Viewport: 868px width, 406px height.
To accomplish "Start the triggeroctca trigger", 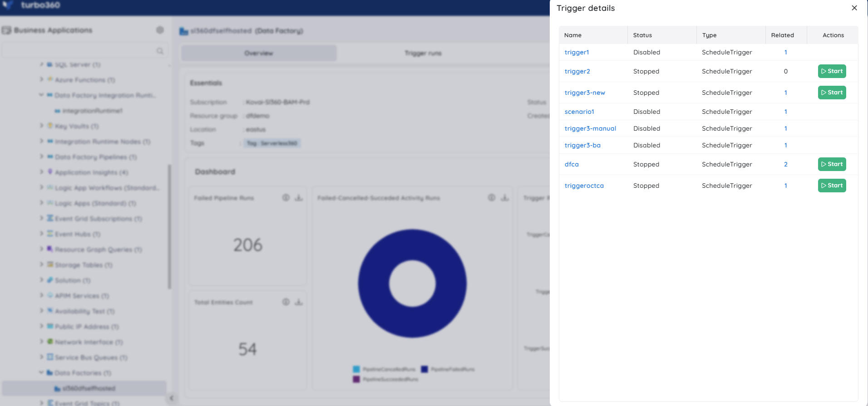I will (832, 186).
